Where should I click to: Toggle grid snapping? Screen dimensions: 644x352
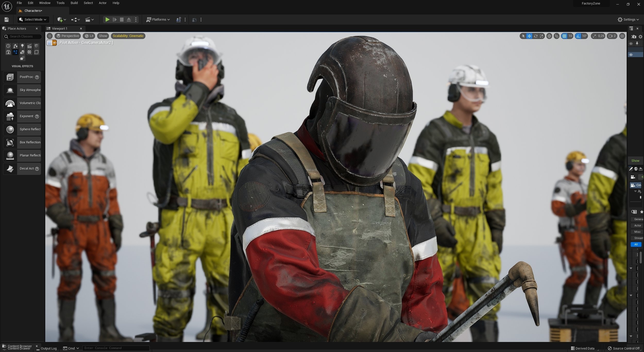[564, 36]
